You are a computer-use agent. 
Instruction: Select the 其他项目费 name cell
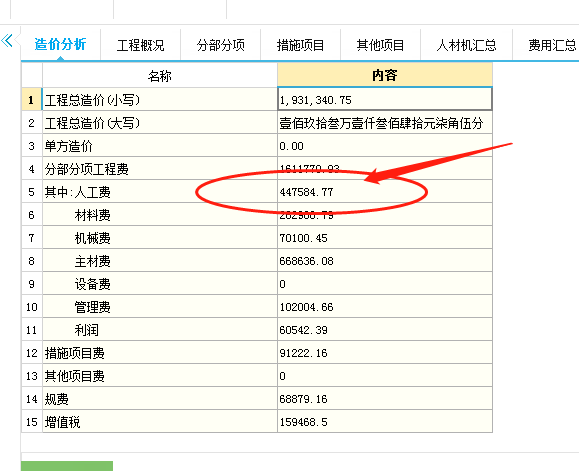pyautogui.click(x=160, y=376)
